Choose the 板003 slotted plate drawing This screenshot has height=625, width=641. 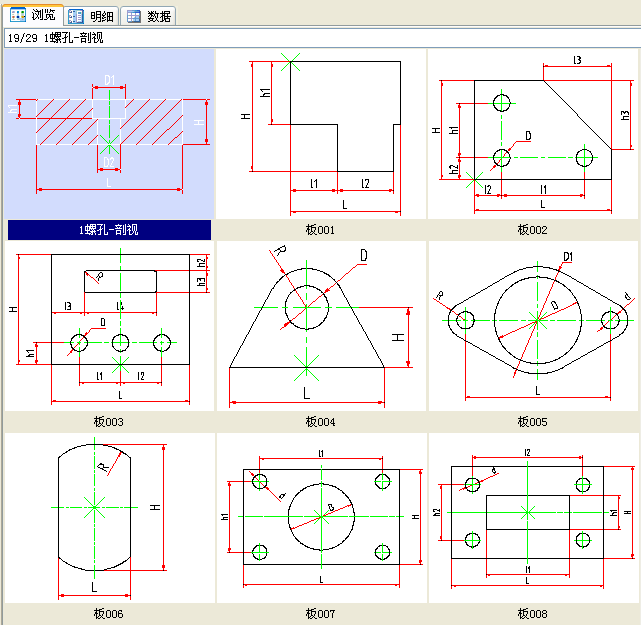tap(109, 325)
